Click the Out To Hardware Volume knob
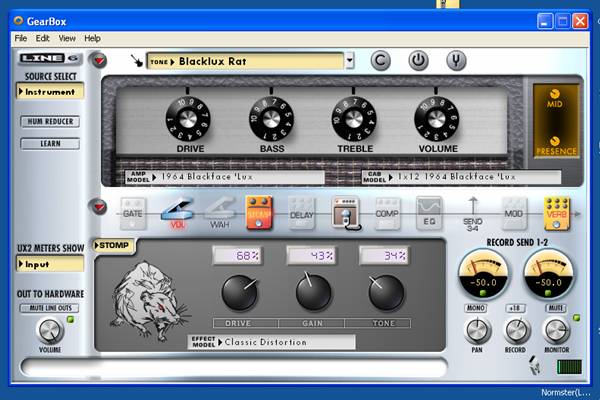The height and width of the screenshot is (400, 600). (50, 331)
